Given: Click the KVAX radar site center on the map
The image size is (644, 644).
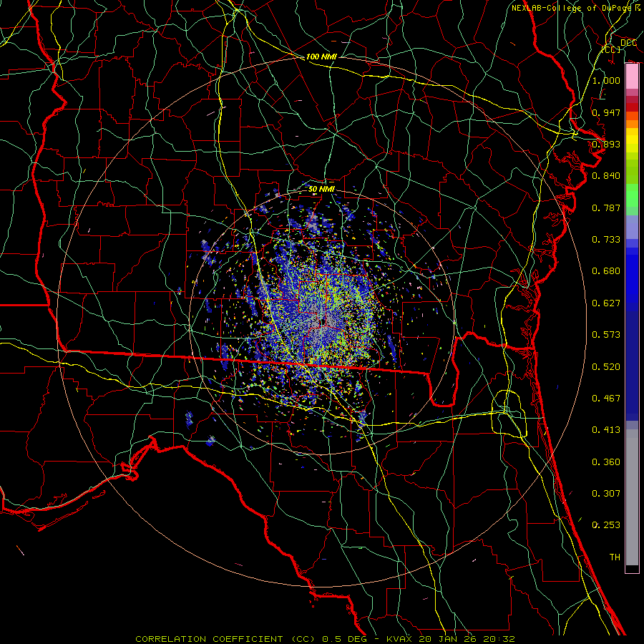Looking at the screenshot, I should (x=322, y=323).
